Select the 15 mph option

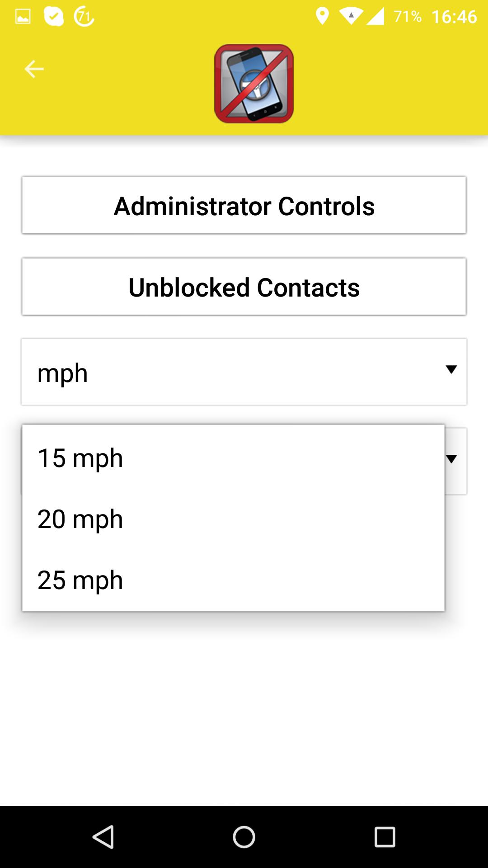pyautogui.click(x=233, y=458)
